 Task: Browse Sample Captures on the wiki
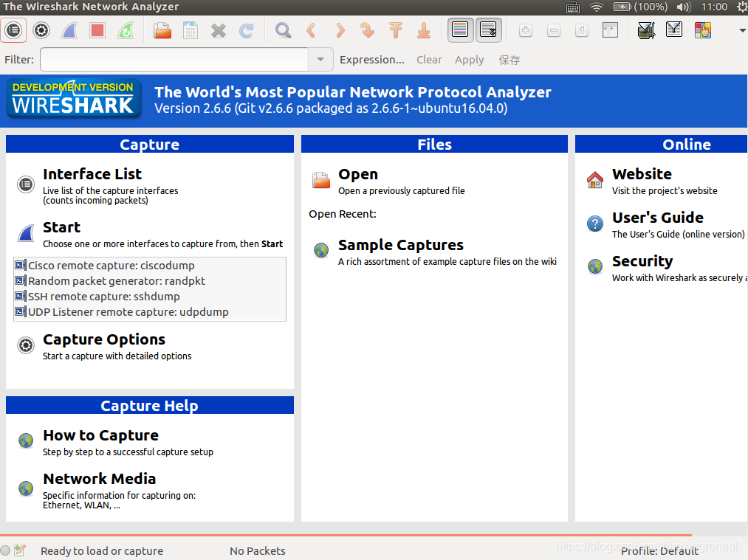(401, 245)
